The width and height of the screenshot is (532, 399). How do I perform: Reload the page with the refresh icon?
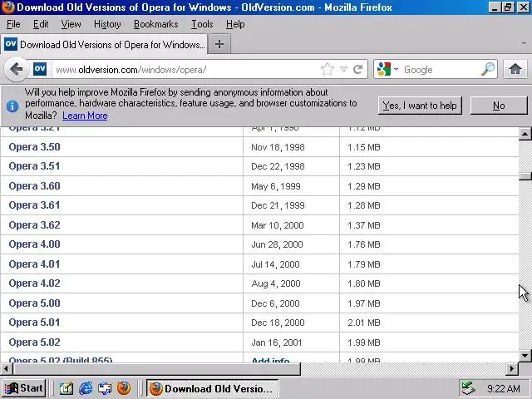pyautogui.click(x=358, y=70)
